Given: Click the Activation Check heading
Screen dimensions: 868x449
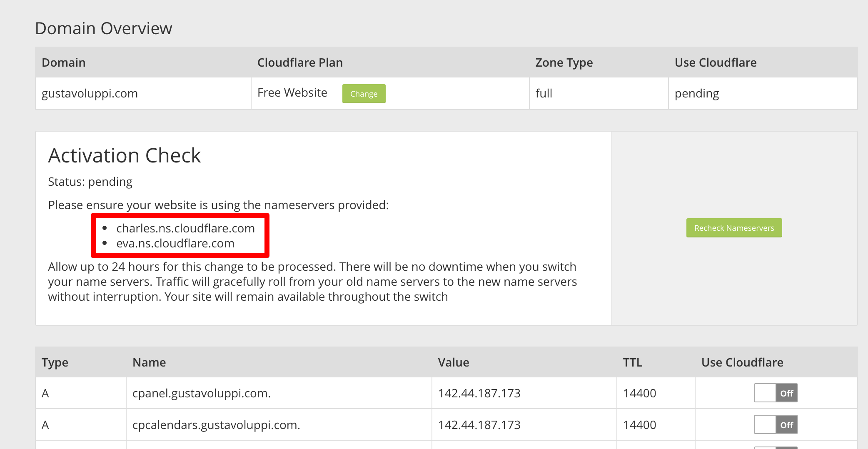Looking at the screenshot, I should click(x=124, y=155).
